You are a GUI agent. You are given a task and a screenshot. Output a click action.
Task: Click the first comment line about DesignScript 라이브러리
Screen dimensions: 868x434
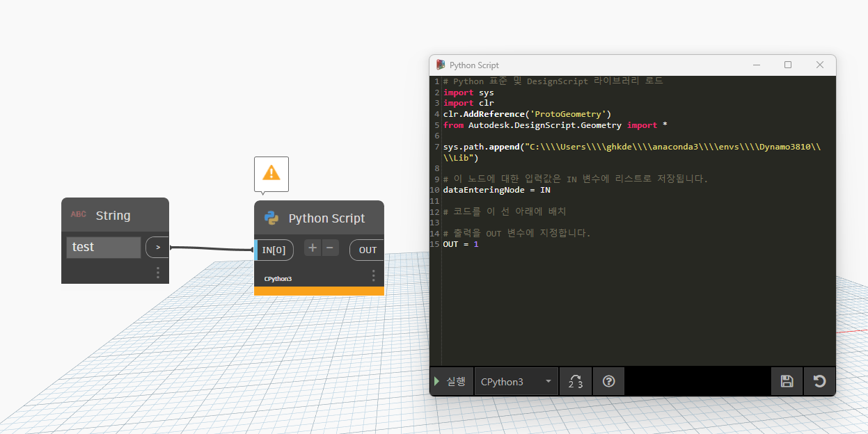(x=553, y=81)
